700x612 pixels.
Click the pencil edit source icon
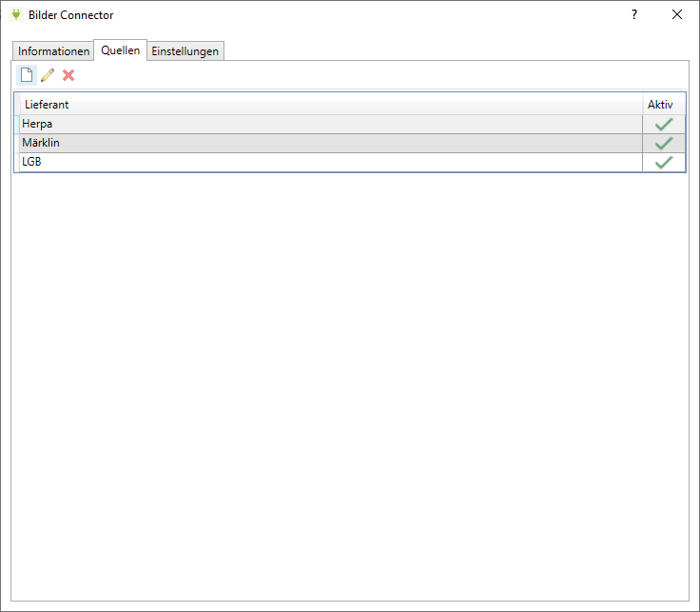(x=48, y=75)
